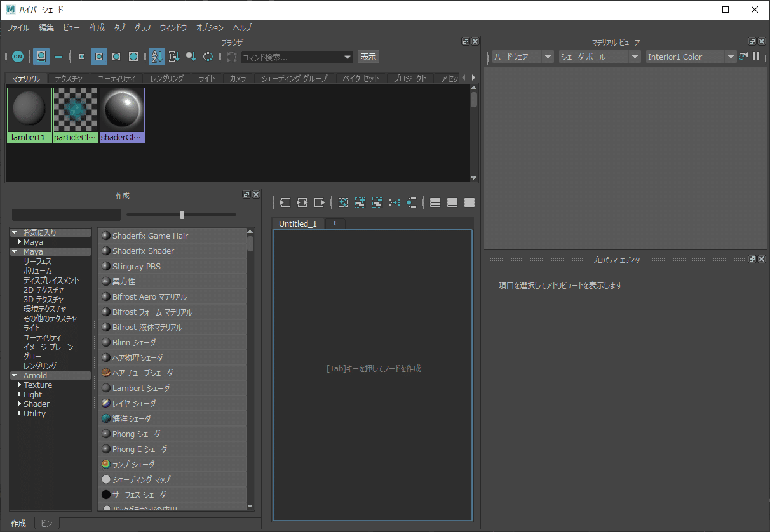
Task: Create a Blinn シェーダ node
Action: pos(172,343)
